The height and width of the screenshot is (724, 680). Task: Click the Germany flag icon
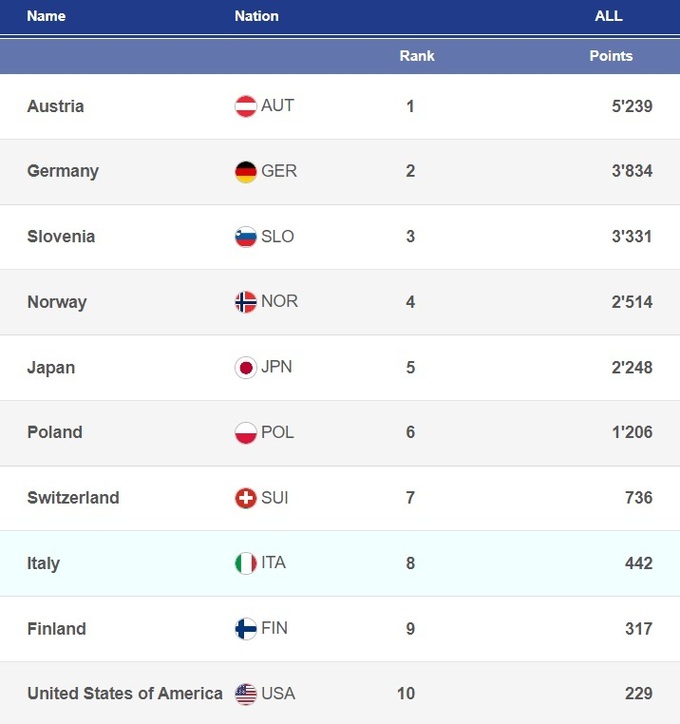245,171
